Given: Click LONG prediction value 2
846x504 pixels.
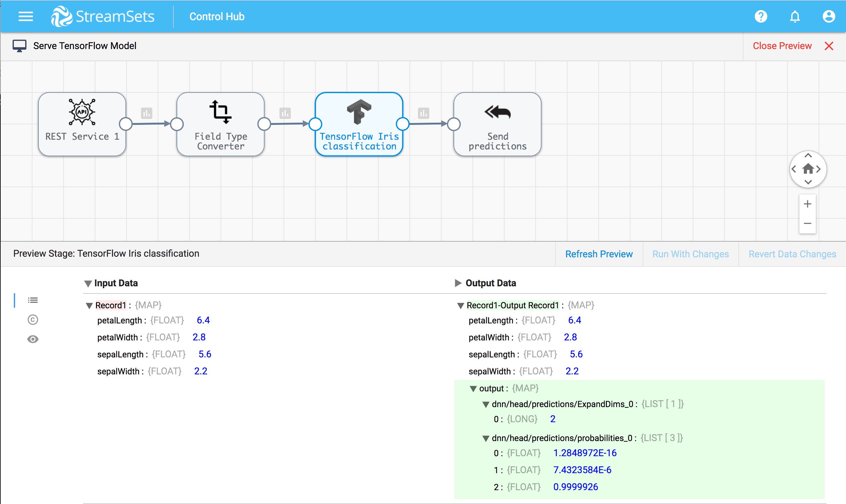Looking at the screenshot, I should click(x=553, y=419).
